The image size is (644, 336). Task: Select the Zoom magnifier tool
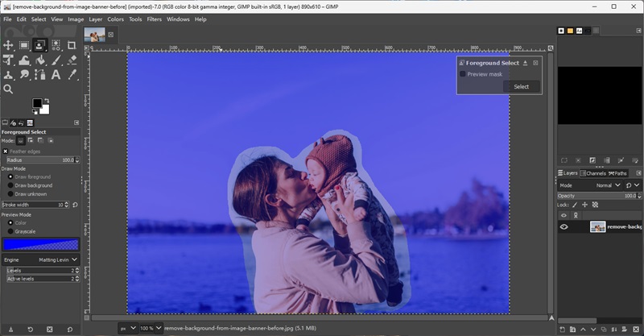tap(8, 89)
